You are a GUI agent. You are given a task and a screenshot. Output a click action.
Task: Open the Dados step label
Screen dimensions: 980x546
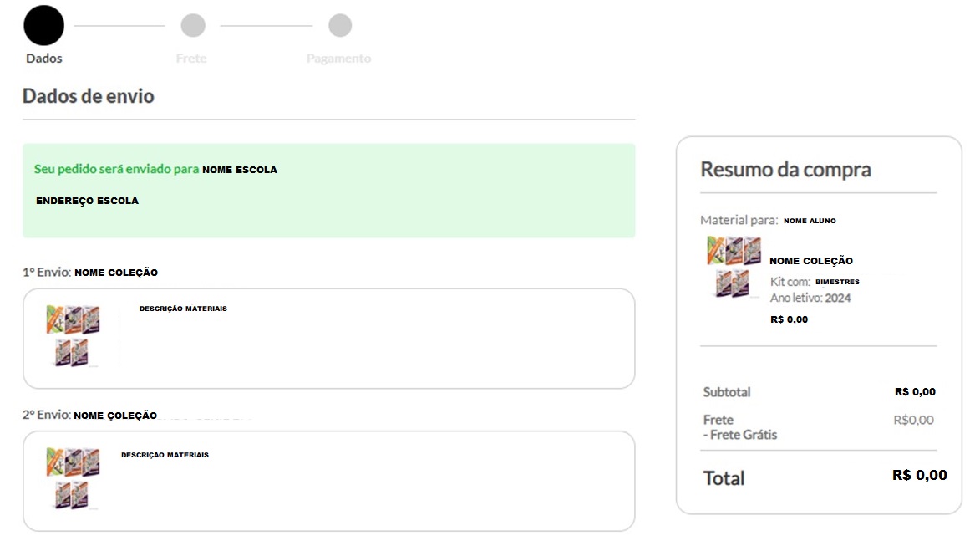tap(43, 59)
